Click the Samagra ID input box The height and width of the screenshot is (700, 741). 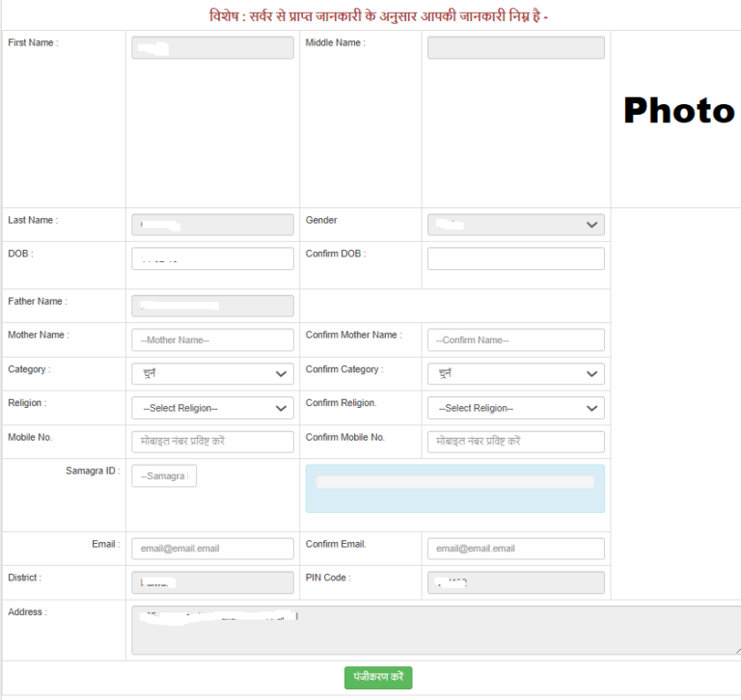pos(164,476)
